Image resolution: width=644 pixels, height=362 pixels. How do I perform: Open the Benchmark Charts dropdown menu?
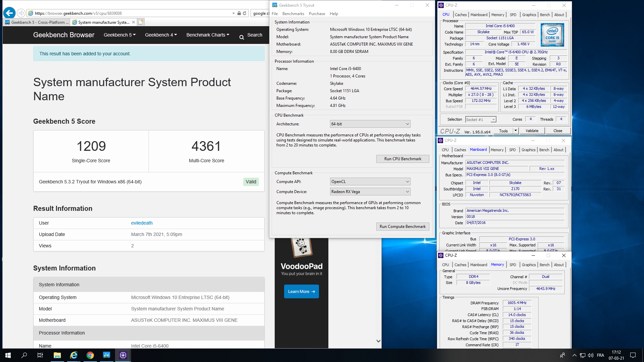pos(208,35)
